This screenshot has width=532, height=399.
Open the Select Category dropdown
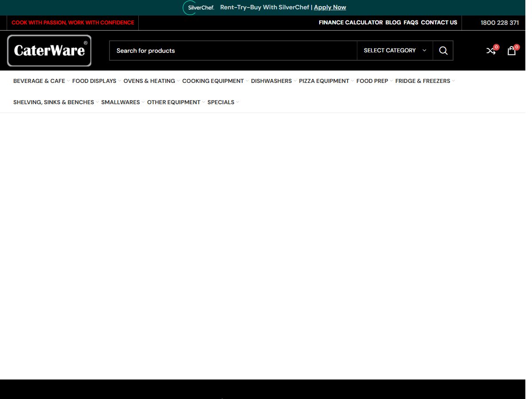click(x=395, y=51)
